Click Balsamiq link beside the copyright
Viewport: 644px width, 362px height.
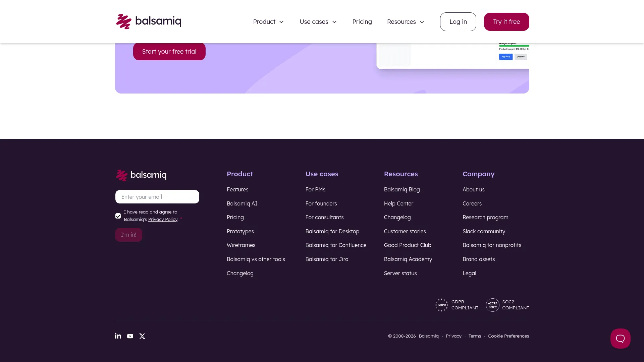(x=429, y=336)
